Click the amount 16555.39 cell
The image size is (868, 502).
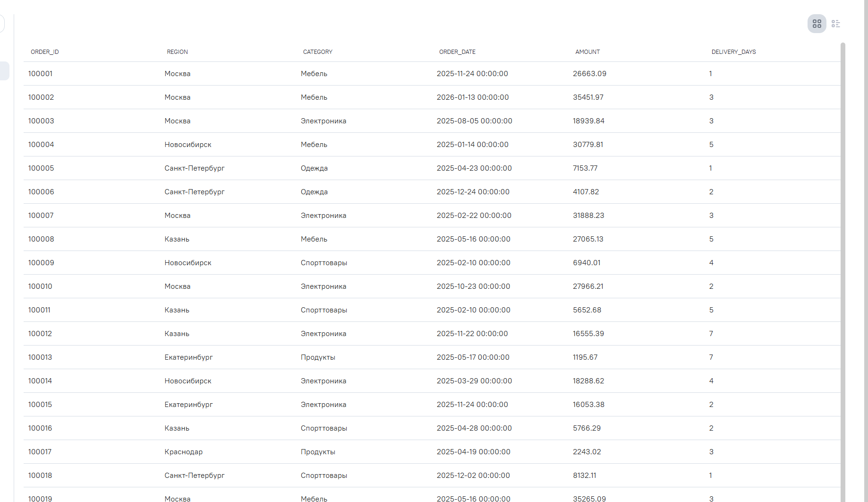pos(588,334)
